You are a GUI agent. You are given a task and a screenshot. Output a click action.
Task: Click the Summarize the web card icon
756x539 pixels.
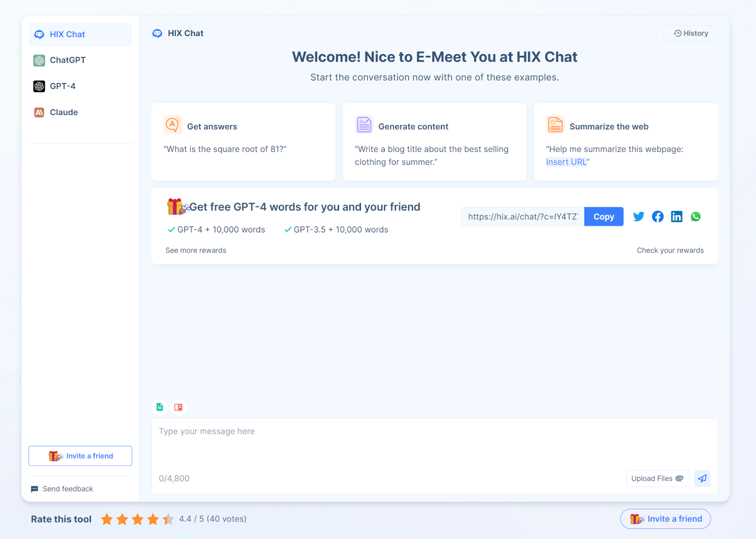click(555, 125)
